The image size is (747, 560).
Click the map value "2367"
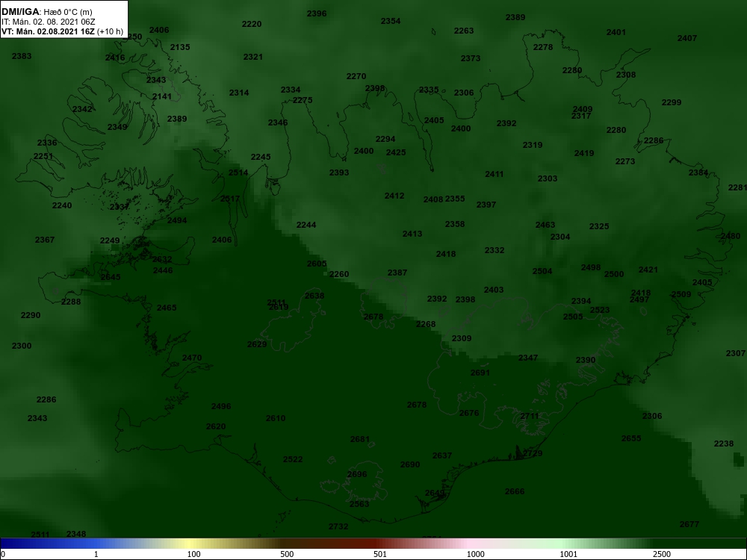click(45, 240)
